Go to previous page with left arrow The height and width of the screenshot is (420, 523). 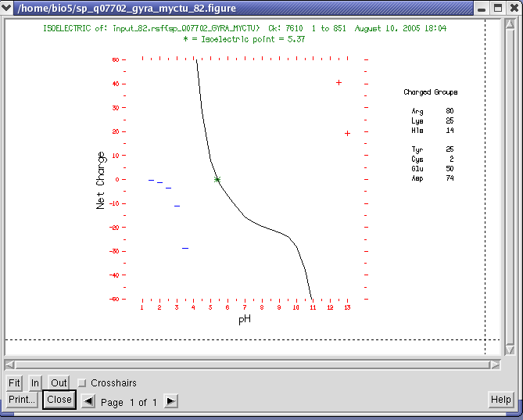[x=89, y=401]
